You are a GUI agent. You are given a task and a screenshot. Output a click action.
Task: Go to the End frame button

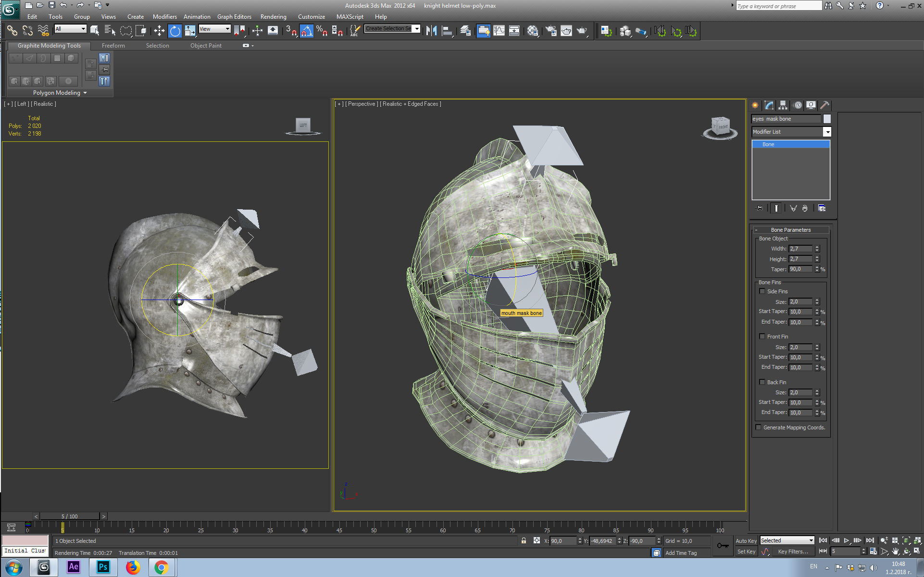(x=870, y=541)
